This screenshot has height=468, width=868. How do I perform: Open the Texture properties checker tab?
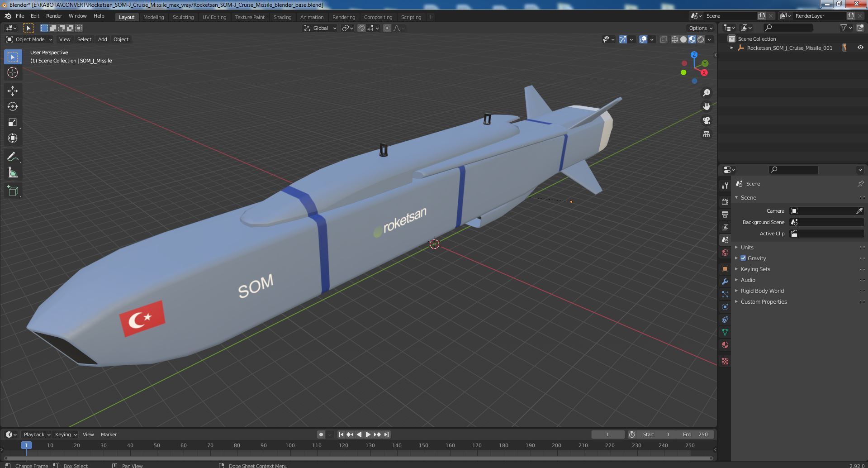(725, 361)
